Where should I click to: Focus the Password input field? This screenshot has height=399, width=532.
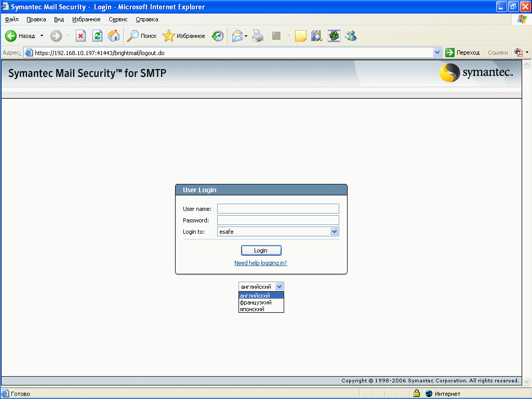278,220
